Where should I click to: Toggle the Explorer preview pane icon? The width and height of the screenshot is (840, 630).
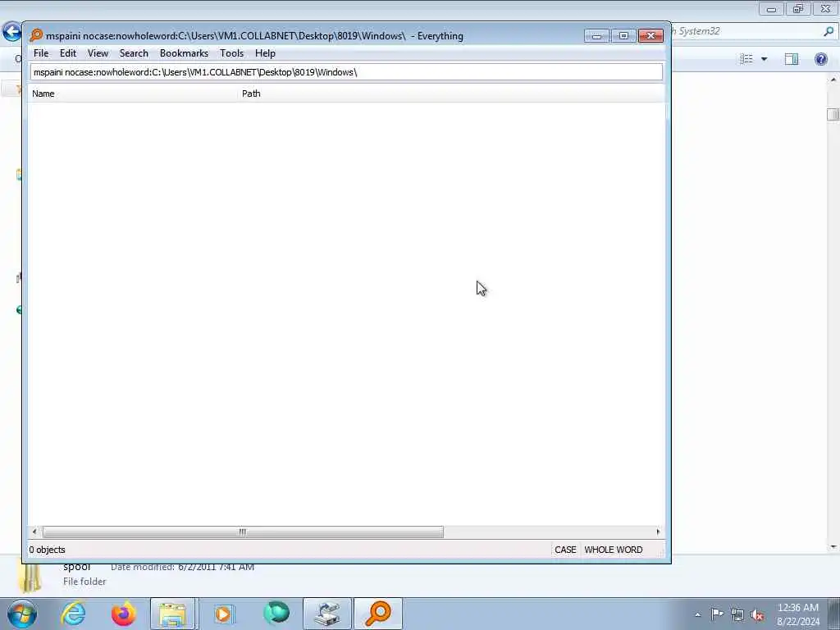pos(792,59)
